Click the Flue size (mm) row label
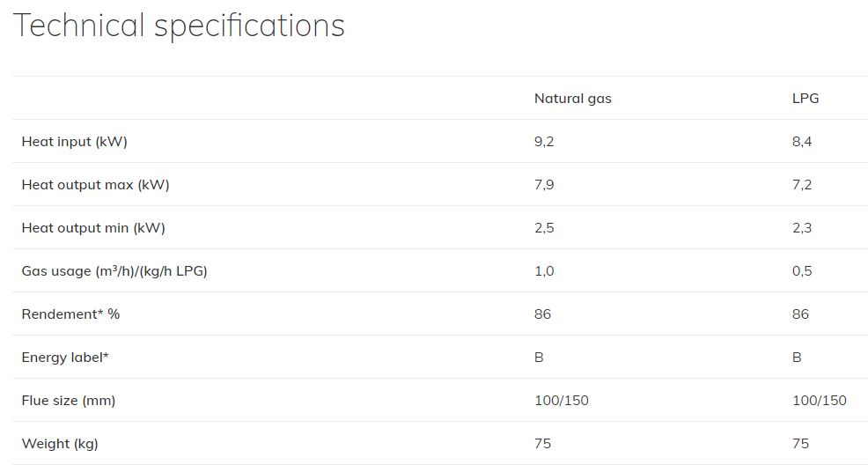 68,401
